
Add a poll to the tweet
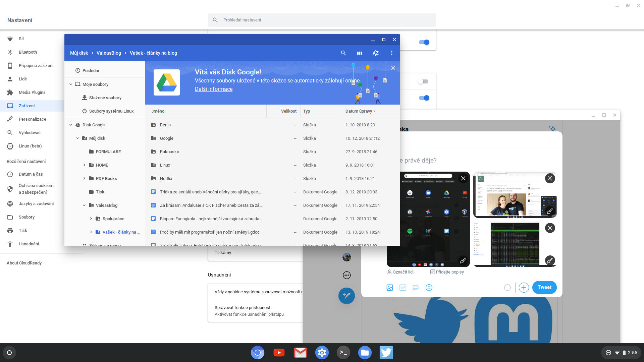[416, 288]
